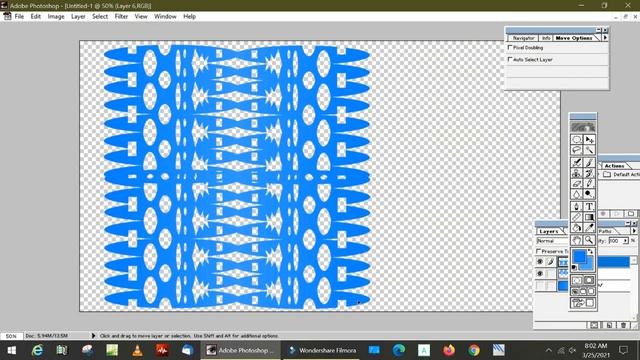Image resolution: width=640 pixels, height=360 pixels.
Task: Click the Actions tab
Action: [614, 166]
